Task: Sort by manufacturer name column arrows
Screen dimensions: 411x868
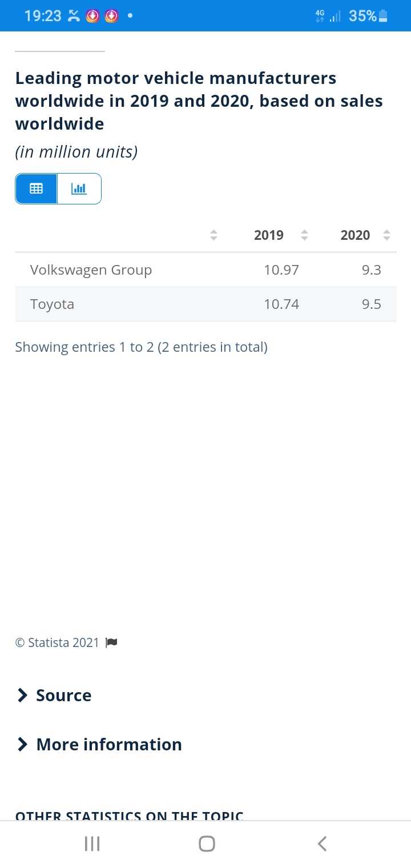Action: tap(213, 235)
